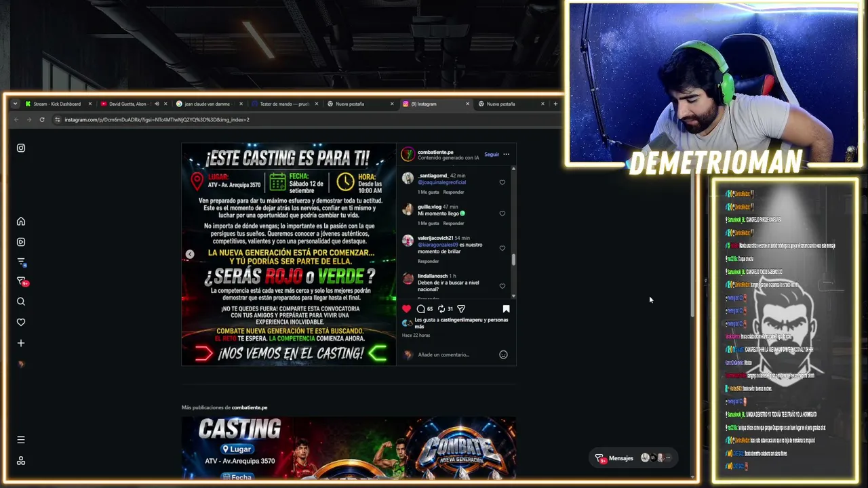Image resolution: width=868 pixels, height=488 pixels.
Task: Open Meta apps icon at sidebar bottom
Action: click(21, 461)
